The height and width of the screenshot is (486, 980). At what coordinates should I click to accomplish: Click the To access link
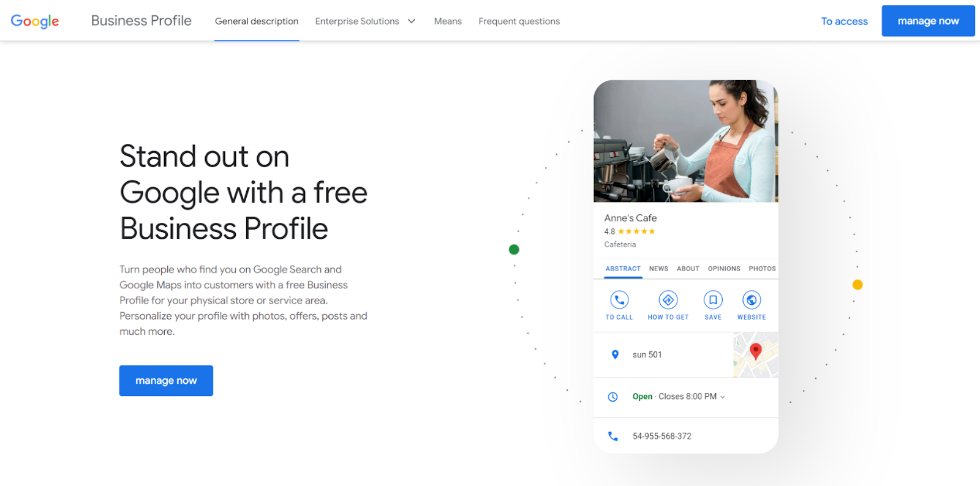(844, 21)
